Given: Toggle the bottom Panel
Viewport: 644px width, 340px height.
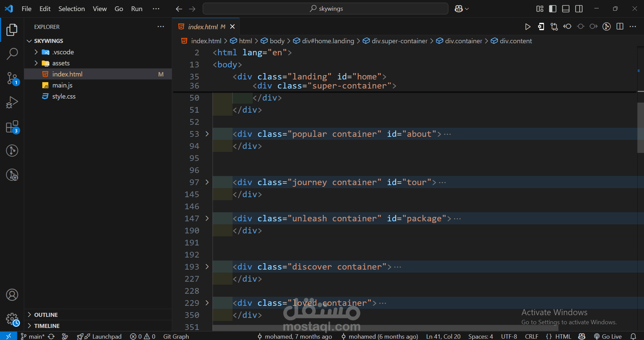Looking at the screenshot, I should pyautogui.click(x=566, y=9).
